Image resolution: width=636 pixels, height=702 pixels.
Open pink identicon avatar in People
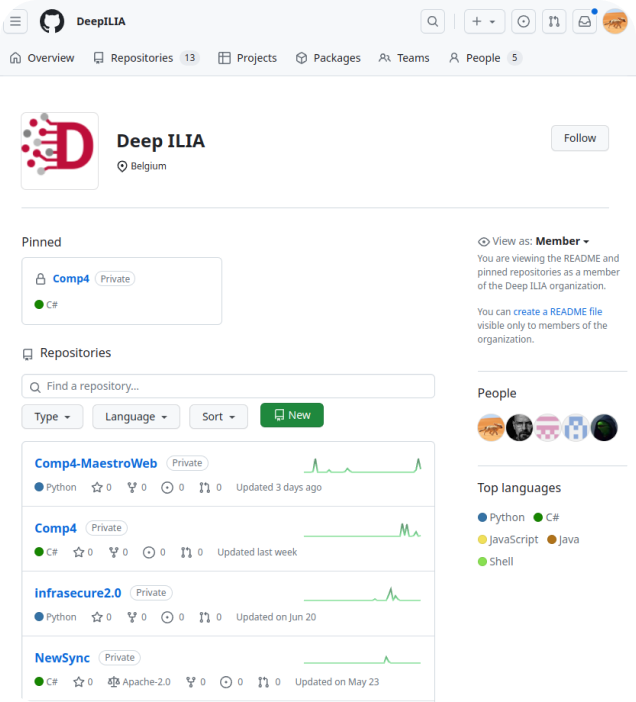coord(547,428)
